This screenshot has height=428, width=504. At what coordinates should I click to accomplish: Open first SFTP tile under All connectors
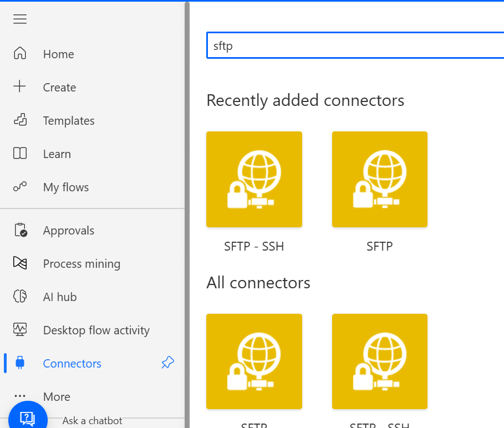[254, 361]
